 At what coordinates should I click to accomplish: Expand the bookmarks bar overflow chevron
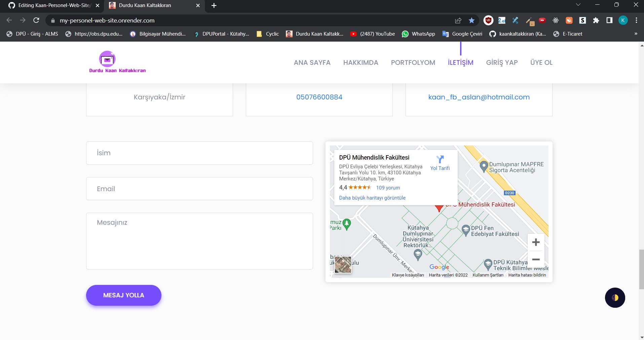pyautogui.click(x=635, y=34)
